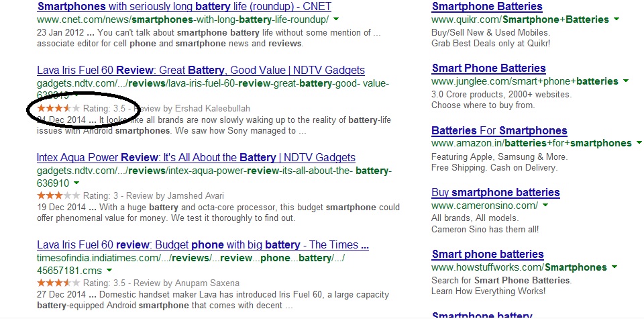Screen dimensions: 644x319
Task: Open the Times Lava Iris Fuel 60 review
Action: [x=203, y=244]
